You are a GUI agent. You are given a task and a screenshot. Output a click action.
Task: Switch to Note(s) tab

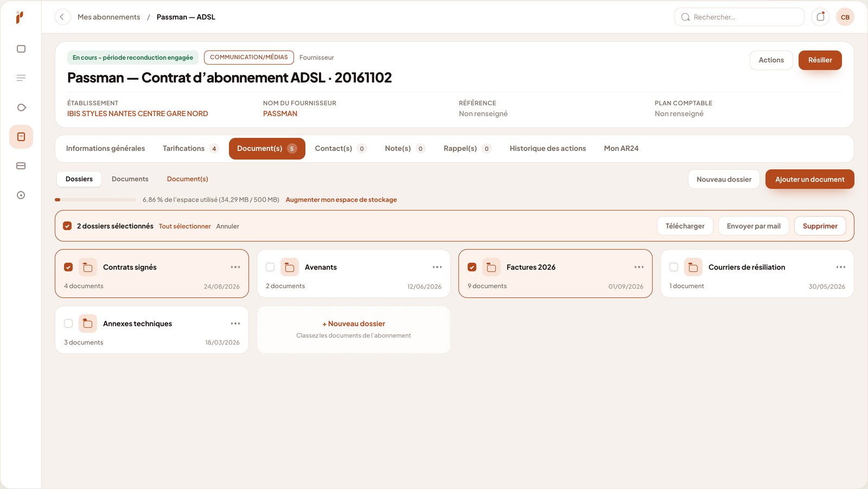click(405, 149)
